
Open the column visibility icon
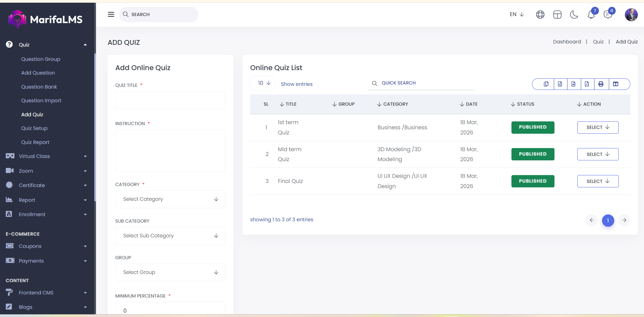[x=616, y=84]
